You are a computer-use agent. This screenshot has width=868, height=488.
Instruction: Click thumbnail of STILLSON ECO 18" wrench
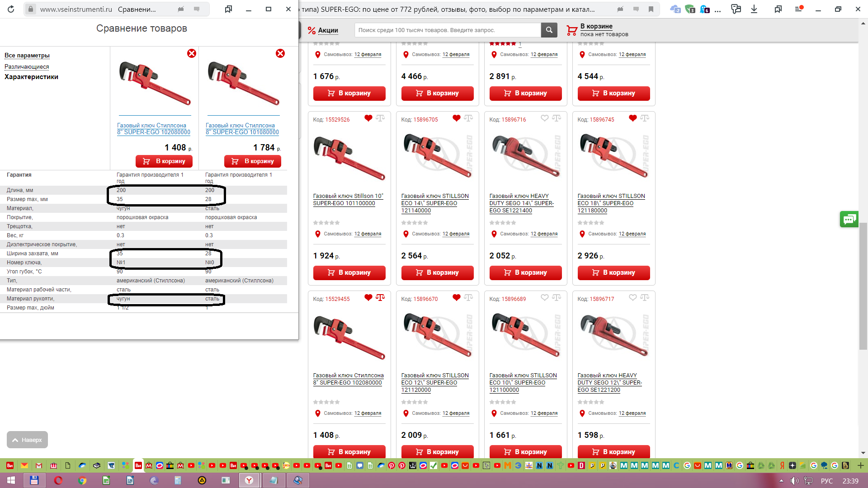click(613, 156)
